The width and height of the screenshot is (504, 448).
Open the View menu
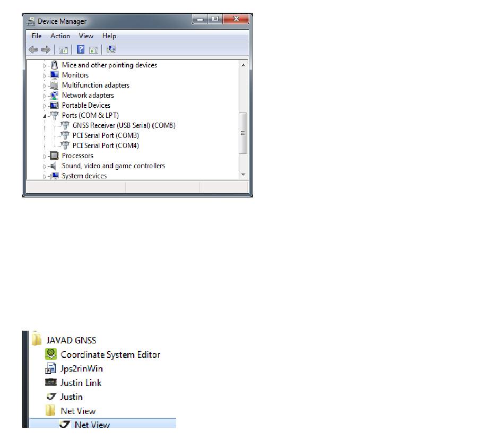86,36
